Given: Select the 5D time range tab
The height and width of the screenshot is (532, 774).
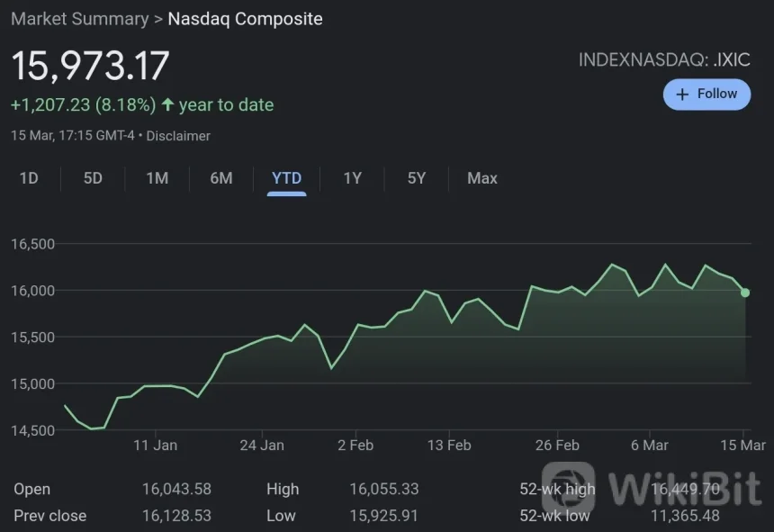Looking at the screenshot, I should [93, 178].
